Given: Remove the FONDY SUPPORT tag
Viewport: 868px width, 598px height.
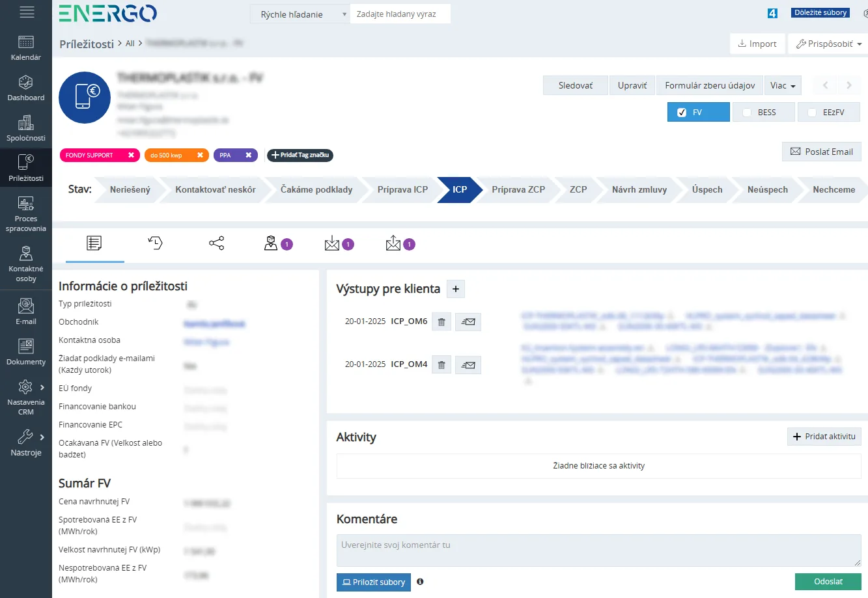Looking at the screenshot, I should (131, 155).
